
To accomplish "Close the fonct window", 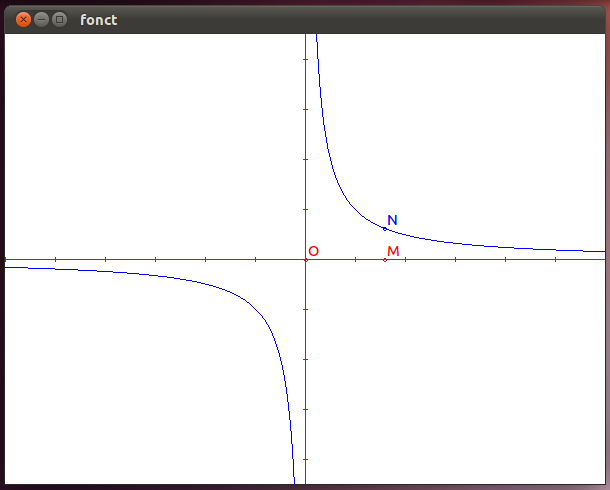I will pos(23,19).
